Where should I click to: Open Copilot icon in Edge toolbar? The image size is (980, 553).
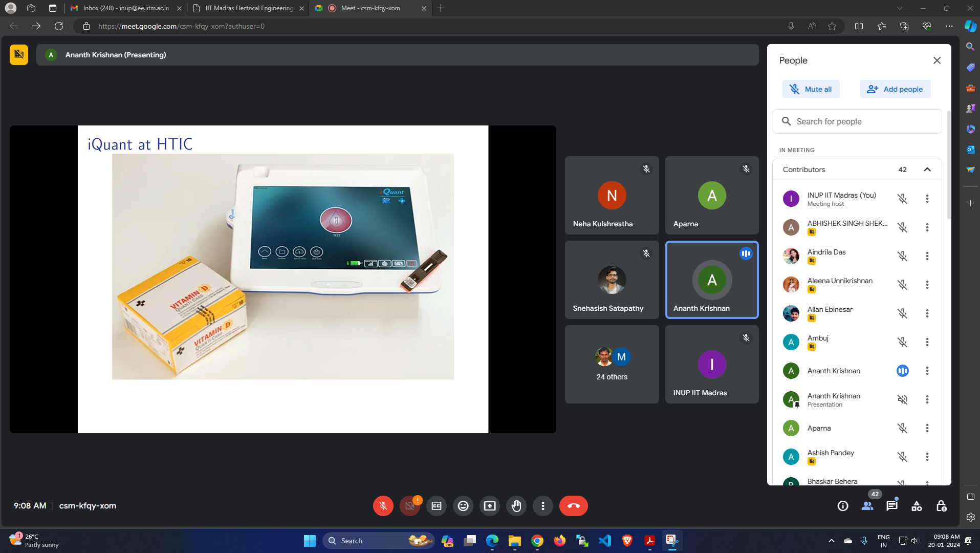(x=970, y=26)
